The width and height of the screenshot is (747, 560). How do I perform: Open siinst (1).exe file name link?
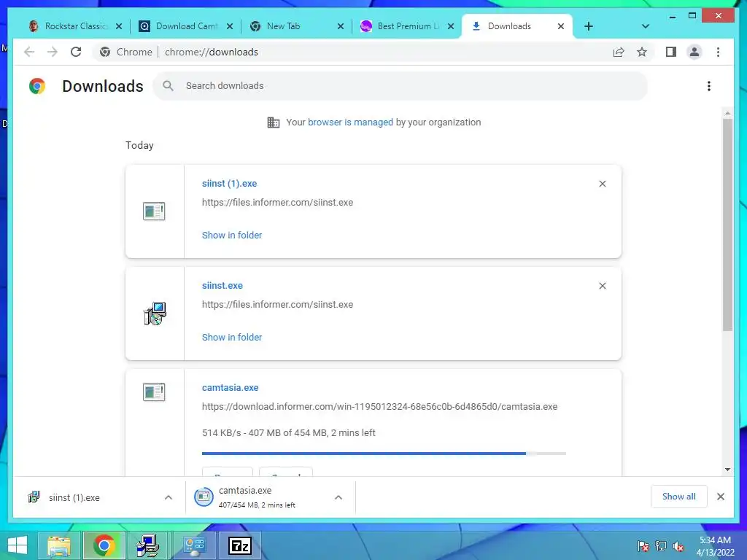coord(229,183)
